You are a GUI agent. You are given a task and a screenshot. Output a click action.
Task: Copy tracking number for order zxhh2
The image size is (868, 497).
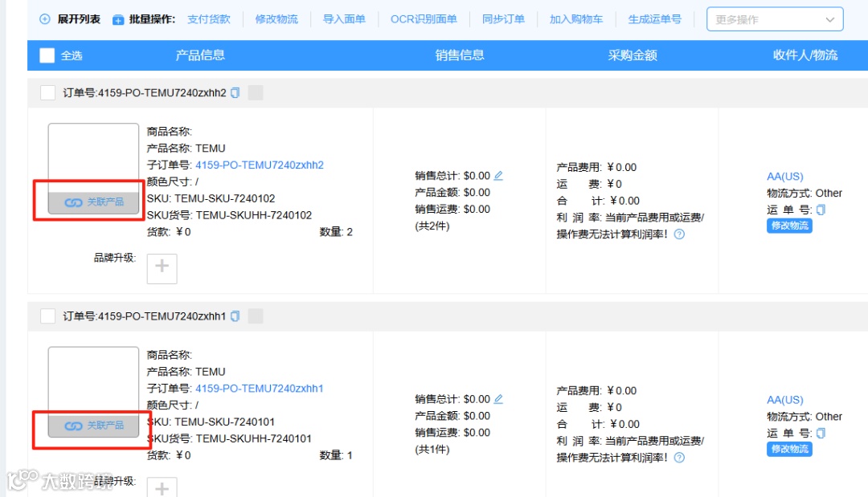(x=821, y=210)
